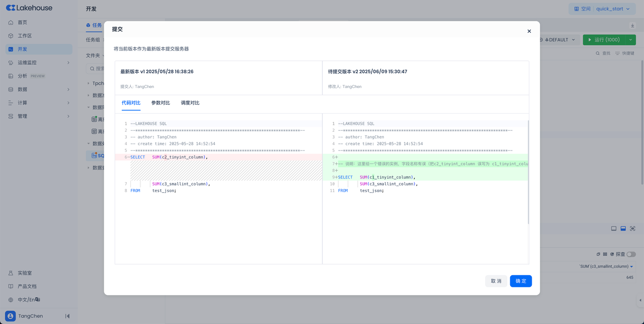Close the 提交 dialog with the X icon

click(x=529, y=31)
